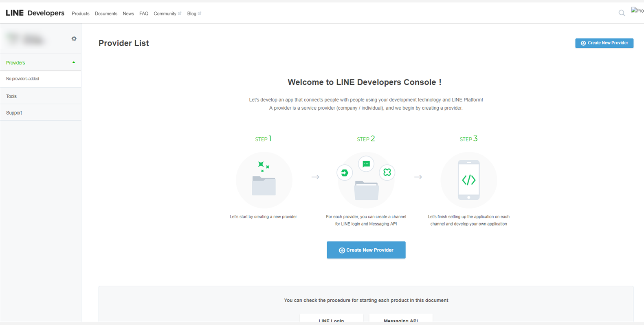This screenshot has height=325, width=644.
Task: Open Tools in the sidebar
Action: [40, 96]
